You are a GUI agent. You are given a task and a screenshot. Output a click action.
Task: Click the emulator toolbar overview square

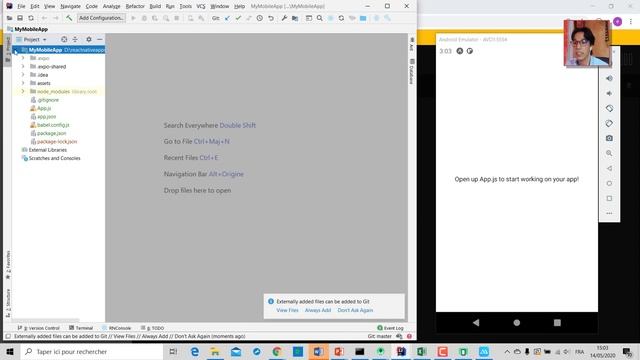[609, 198]
